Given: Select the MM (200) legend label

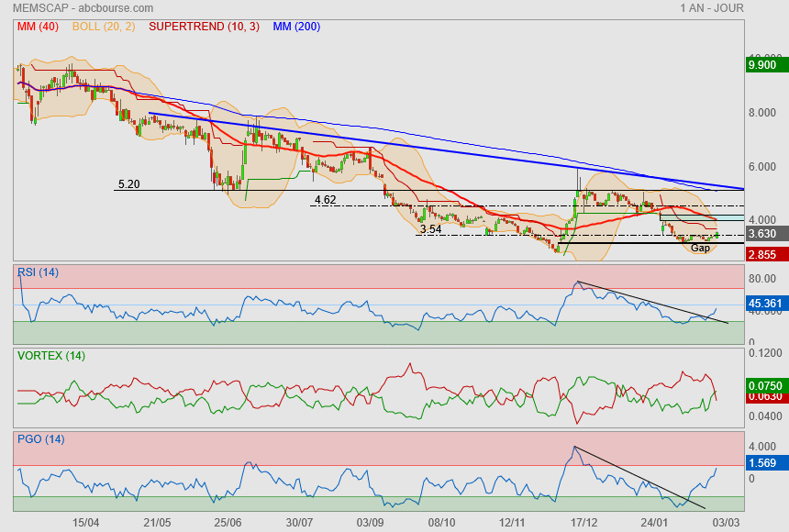Looking at the screenshot, I should pyautogui.click(x=296, y=27).
